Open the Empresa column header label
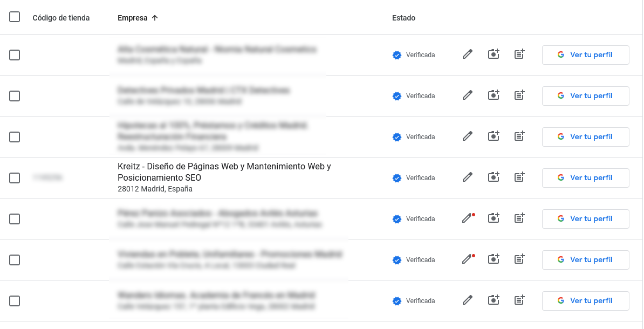Screen dimensions: 644x329 tap(132, 17)
